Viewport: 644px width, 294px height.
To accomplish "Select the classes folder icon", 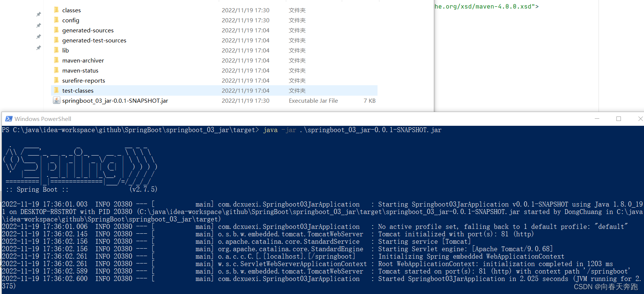I will [x=56, y=10].
